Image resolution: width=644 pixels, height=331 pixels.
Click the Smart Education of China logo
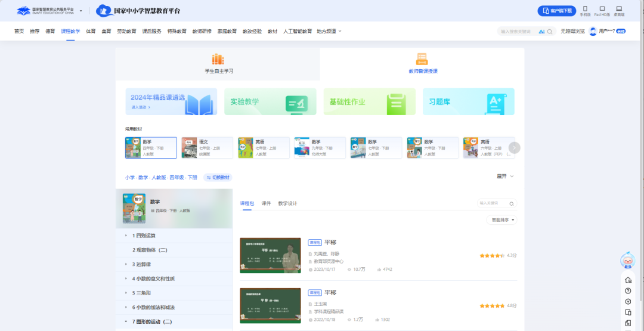click(x=45, y=11)
